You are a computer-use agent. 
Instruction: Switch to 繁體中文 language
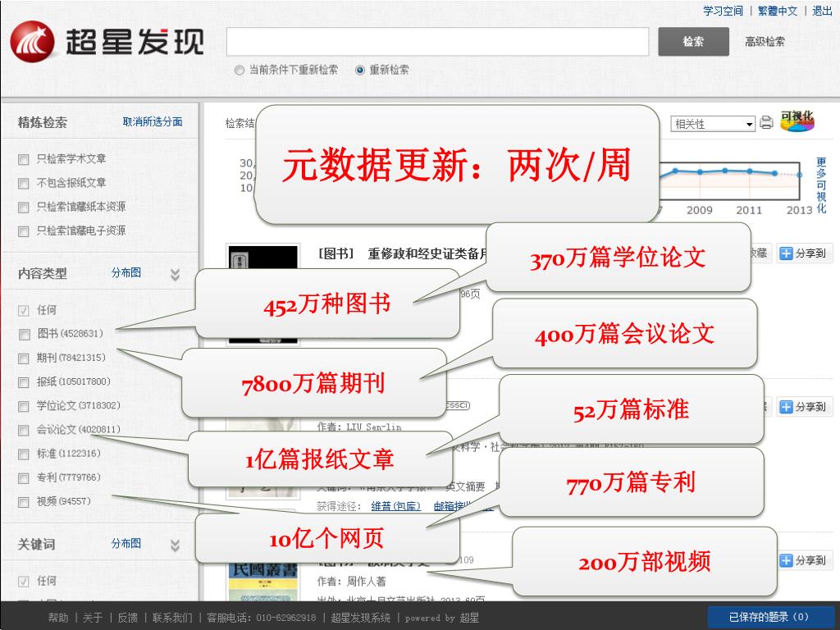coord(778,11)
